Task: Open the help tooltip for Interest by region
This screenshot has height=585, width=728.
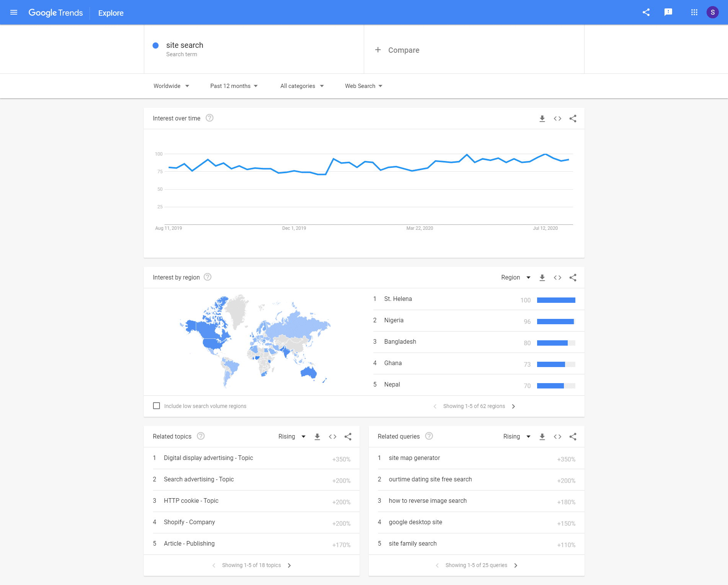Action: tap(207, 277)
